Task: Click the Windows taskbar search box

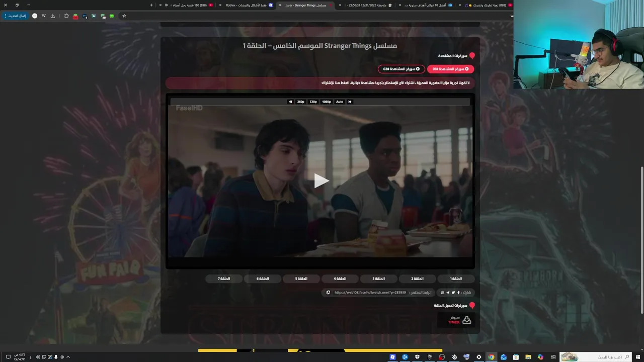Action: [595, 357]
